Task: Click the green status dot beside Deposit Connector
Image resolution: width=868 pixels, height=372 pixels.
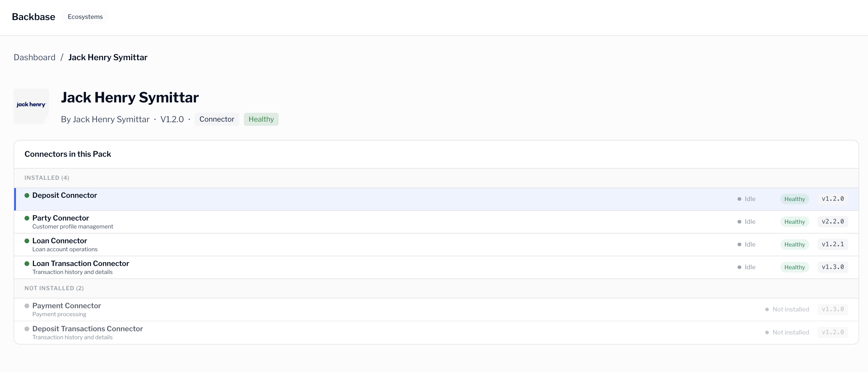Action: coord(27,195)
